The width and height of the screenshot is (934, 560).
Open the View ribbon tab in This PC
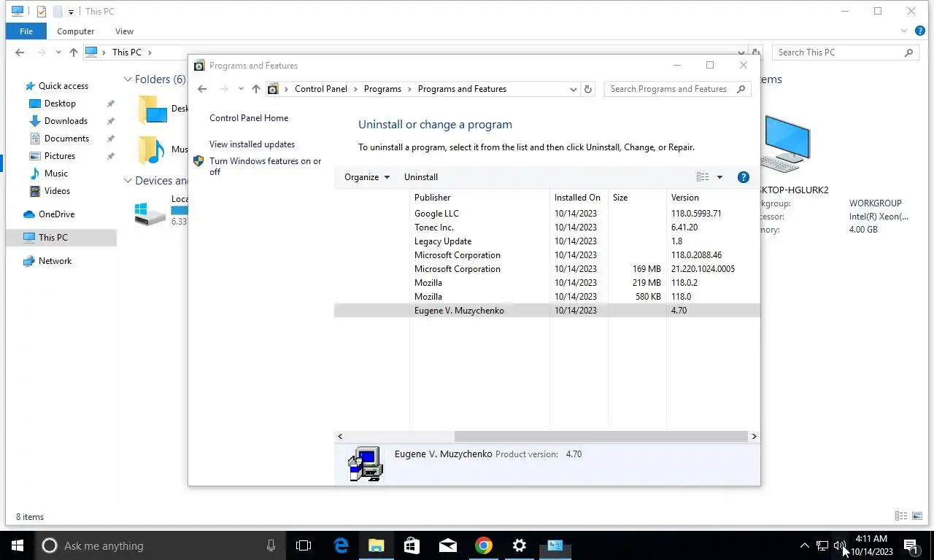[x=124, y=31]
